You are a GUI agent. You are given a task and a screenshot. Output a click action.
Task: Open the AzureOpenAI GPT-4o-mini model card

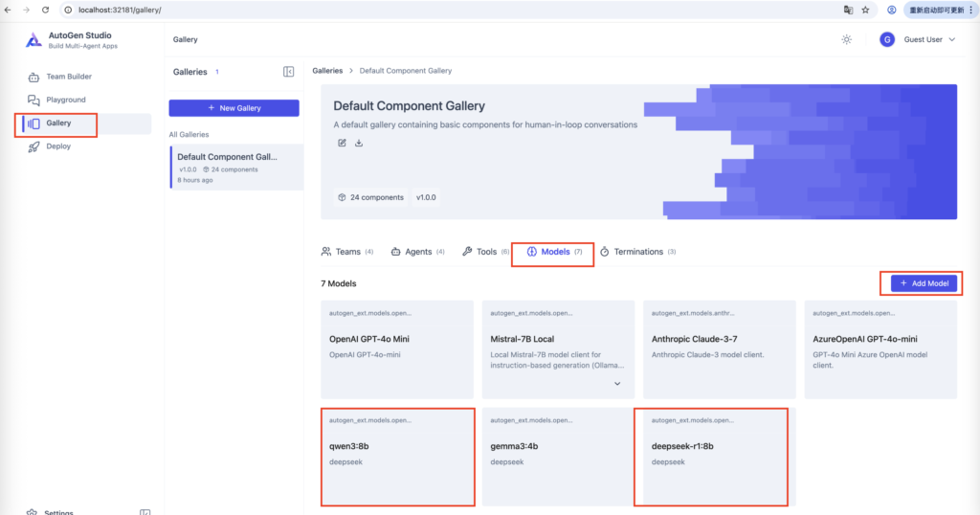pyautogui.click(x=880, y=349)
